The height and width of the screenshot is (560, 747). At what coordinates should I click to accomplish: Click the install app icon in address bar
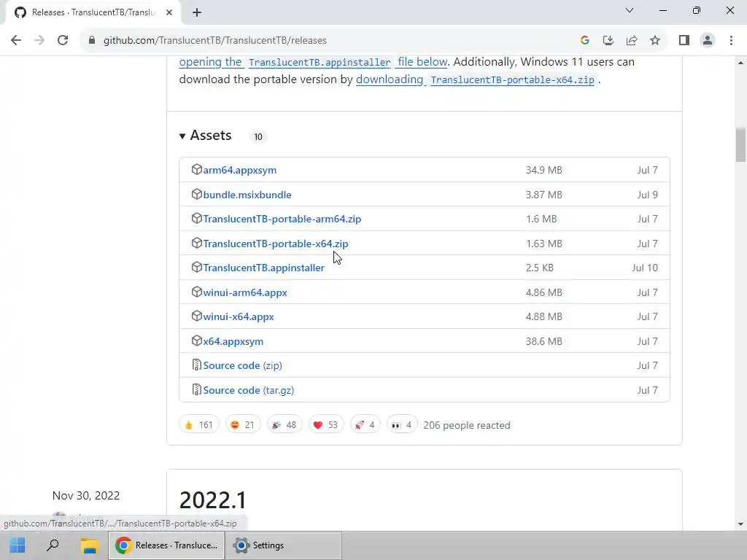(608, 41)
